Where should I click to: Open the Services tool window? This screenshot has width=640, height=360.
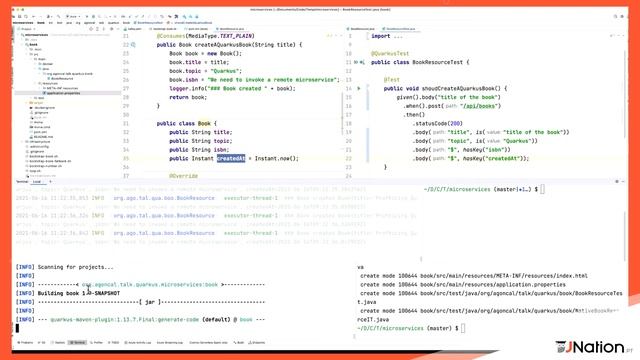coord(58,342)
